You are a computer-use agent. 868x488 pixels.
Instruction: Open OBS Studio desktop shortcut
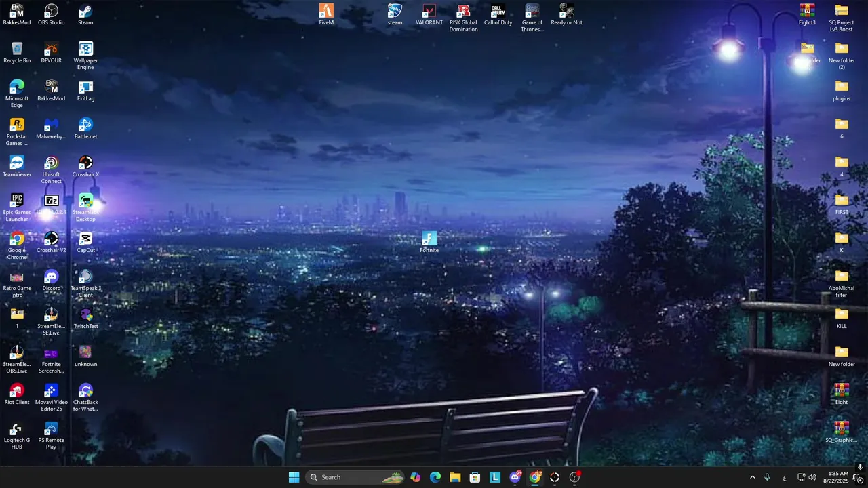(x=51, y=15)
